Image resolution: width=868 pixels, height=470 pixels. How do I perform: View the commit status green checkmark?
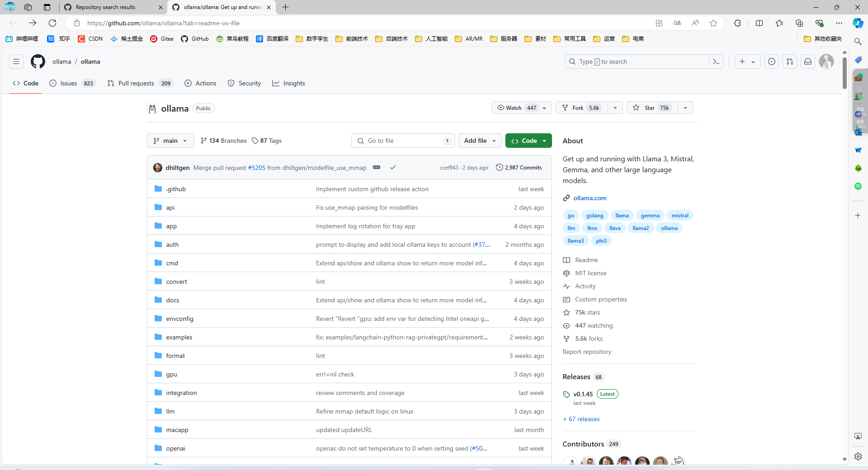[393, 167]
